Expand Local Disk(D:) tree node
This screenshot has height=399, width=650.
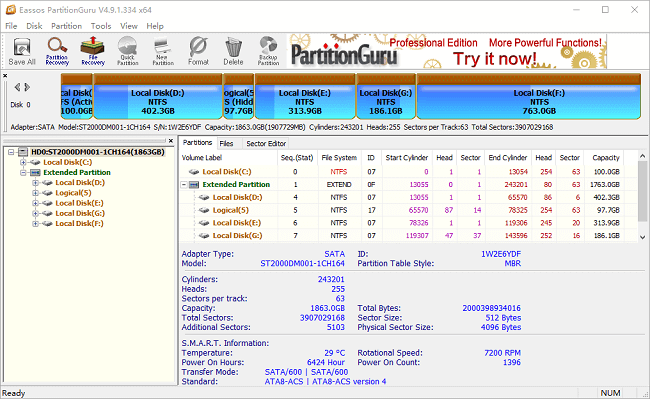tap(35, 183)
